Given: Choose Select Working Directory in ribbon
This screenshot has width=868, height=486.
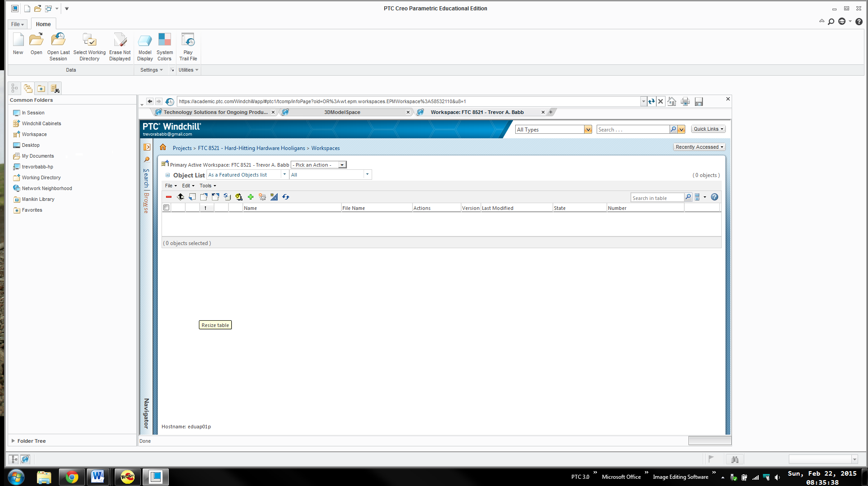Looking at the screenshot, I should 90,47.
